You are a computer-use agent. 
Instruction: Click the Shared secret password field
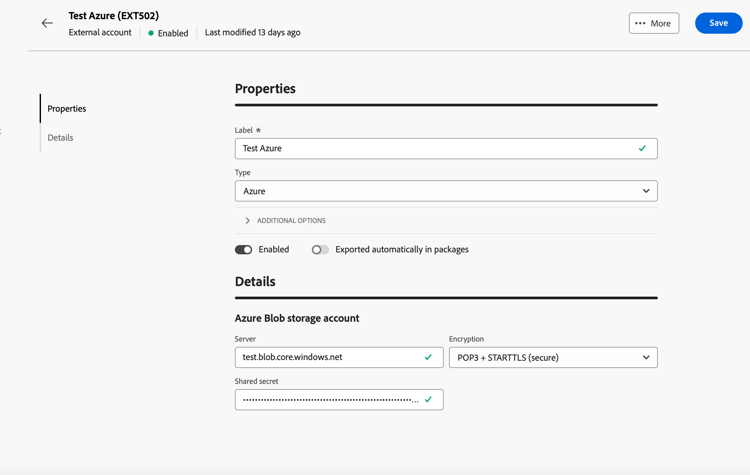330,400
